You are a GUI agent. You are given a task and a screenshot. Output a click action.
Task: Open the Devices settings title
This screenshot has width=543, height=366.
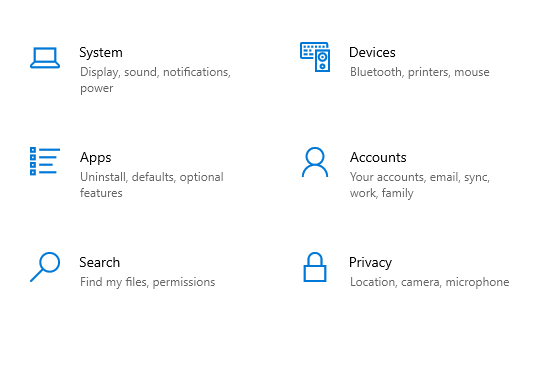coord(372,52)
